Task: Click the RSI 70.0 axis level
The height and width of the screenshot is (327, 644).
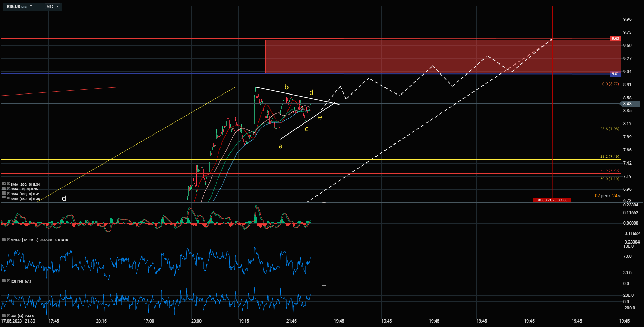Action: coord(627,256)
